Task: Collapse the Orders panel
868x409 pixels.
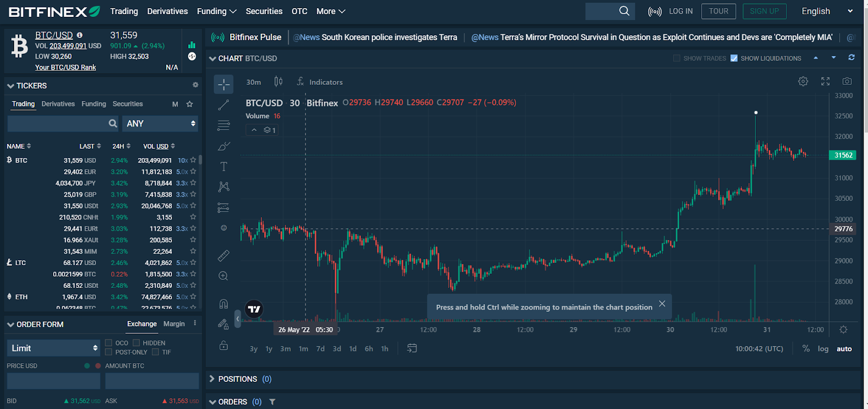Action: pyautogui.click(x=213, y=402)
